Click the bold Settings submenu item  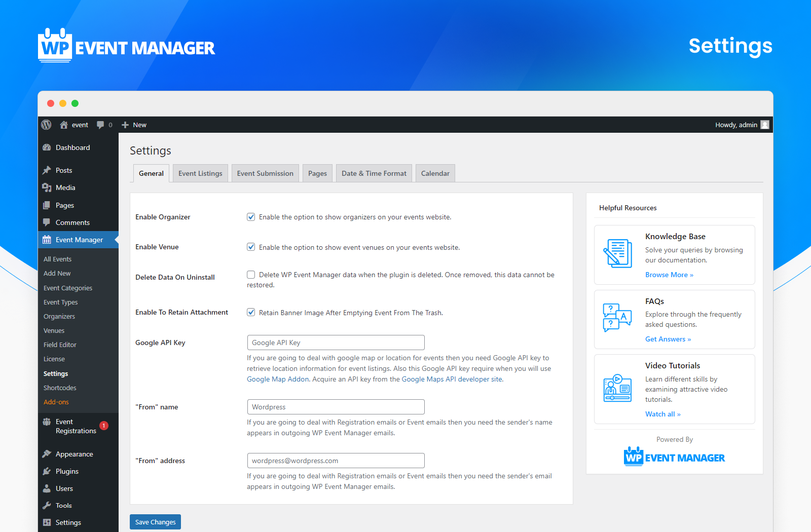click(x=56, y=373)
